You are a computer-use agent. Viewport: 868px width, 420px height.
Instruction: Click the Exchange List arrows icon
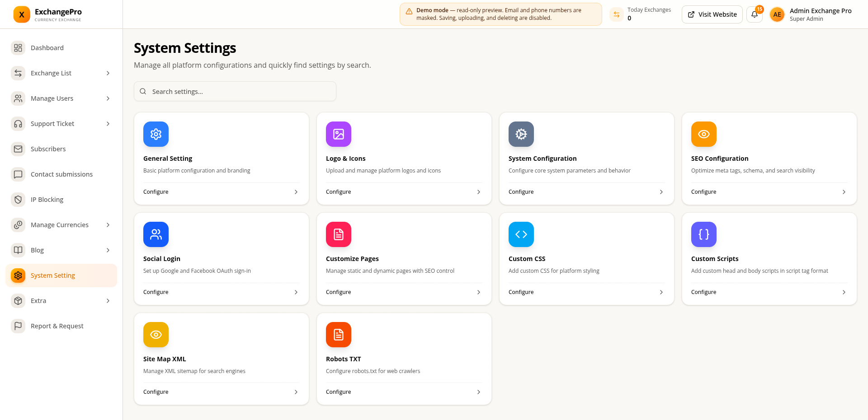(x=18, y=73)
